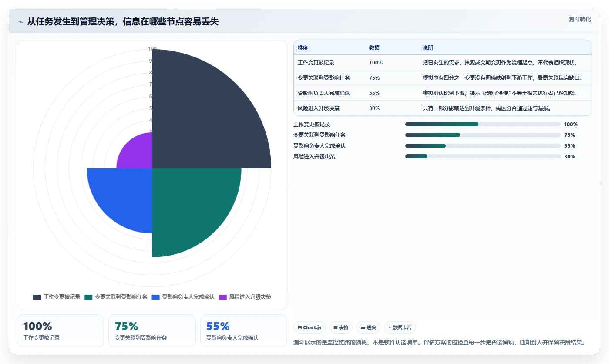Select the 表格 tag chip
This screenshot has height=364, width=609.
pos(341,327)
